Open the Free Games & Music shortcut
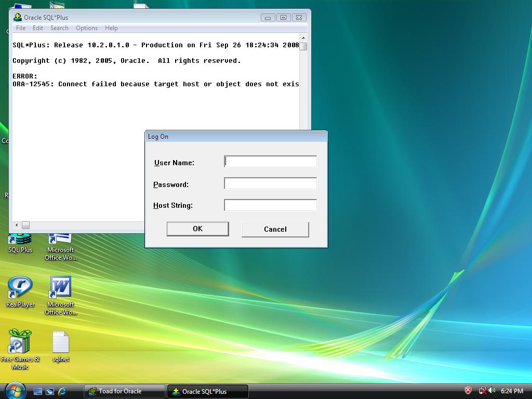 point(20,343)
